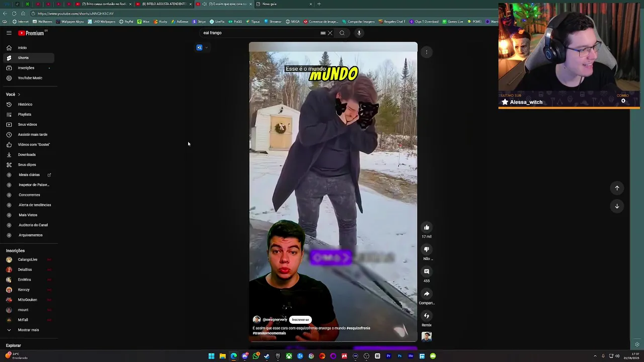644x362 pixels.
Task: Open the DeiaBiss subscription channel
Action: coord(29,269)
